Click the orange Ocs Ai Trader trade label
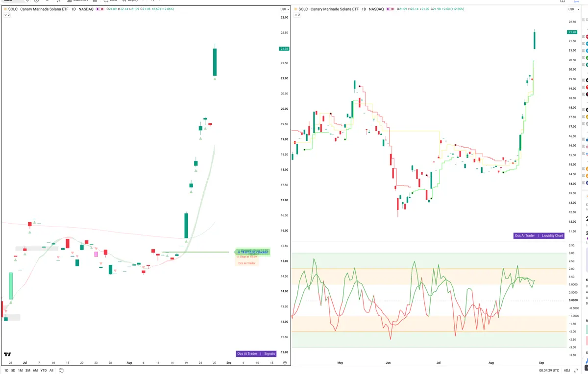 coord(246,263)
